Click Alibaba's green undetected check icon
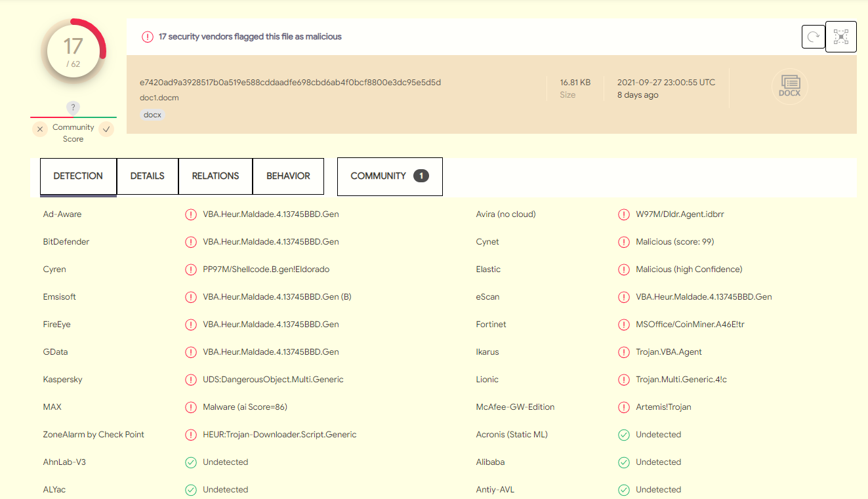 coord(624,462)
